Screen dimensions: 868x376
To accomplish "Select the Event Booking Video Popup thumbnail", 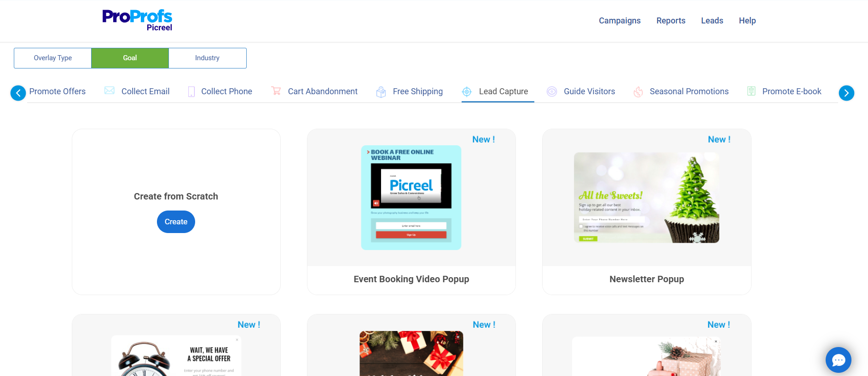I will [x=411, y=198].
